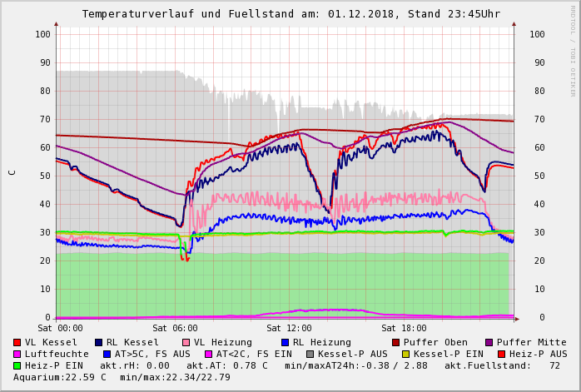Click the Heiz-P AUS legend label

pyautogui.click(x=539, y=354)
